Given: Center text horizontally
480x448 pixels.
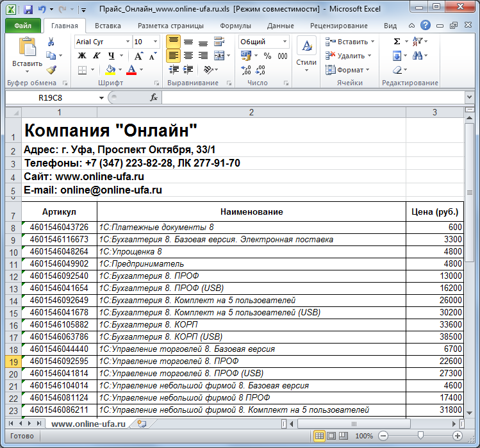Looking at the screenshot, I should coord(188,55).
